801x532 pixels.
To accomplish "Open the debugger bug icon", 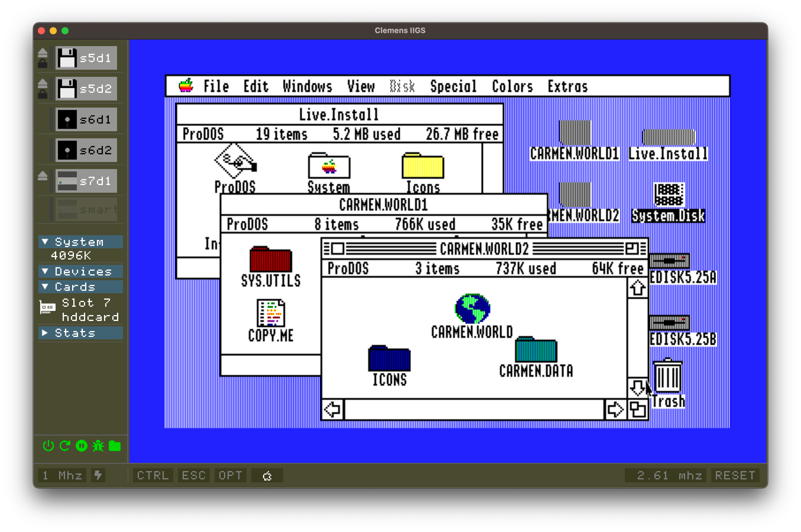I will click(x=98, y=446).
